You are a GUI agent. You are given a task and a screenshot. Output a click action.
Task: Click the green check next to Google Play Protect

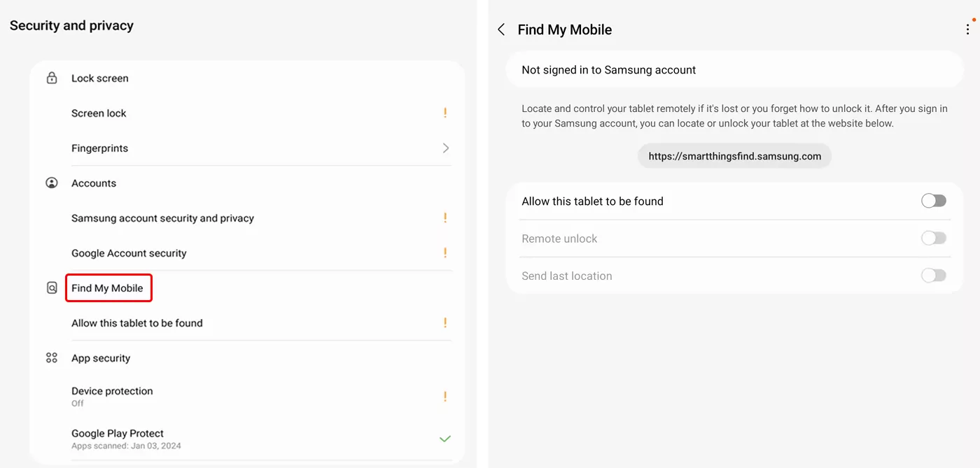pyautogui.click(x=444, y=439)
